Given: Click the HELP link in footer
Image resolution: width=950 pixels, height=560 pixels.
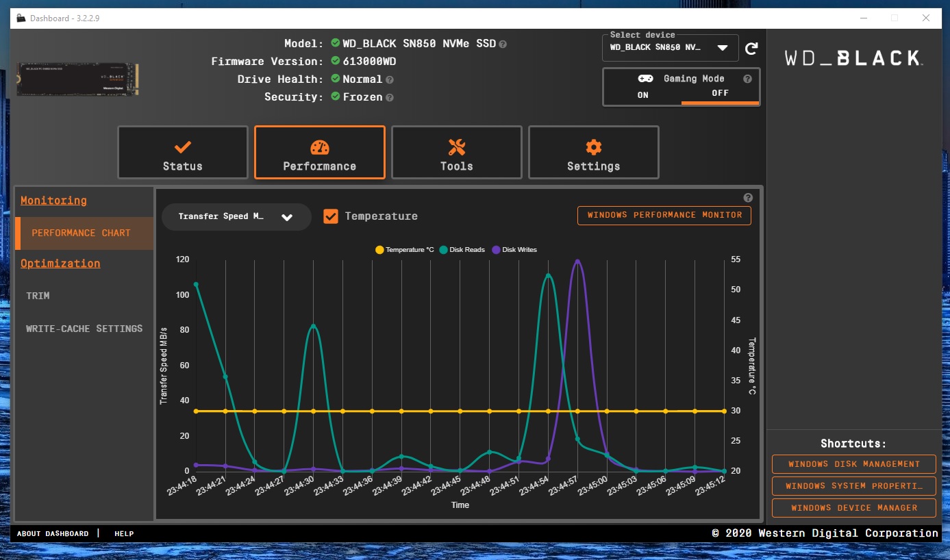Looking at the screenshot, I should point(124,533).
